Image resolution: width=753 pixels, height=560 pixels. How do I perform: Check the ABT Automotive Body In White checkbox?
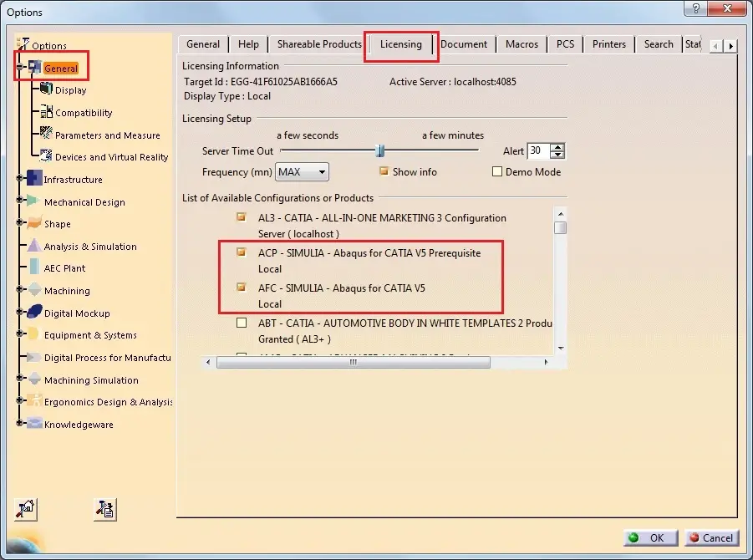pyautogui.click(x=242, y=323)
